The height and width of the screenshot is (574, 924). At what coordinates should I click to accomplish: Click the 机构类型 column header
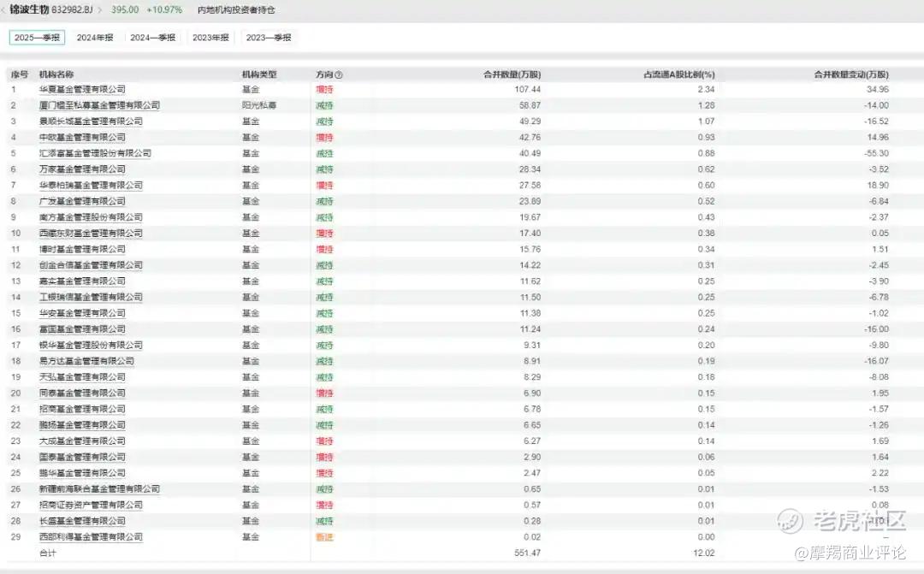[259, 74]
